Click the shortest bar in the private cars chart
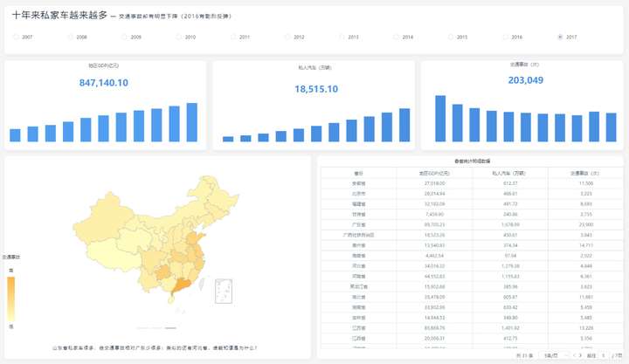The width and height of the screenshot is (629, 364). click(228, 139)
